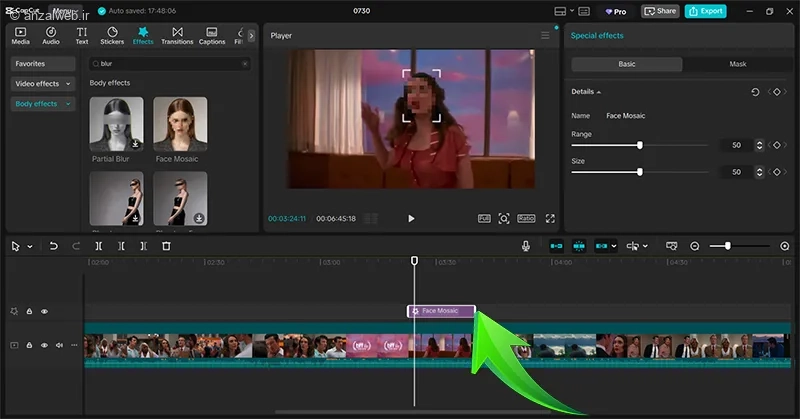Zoom in the timeline with plus icon
This screenshot has height=419, width=800.
tap(785, 246)
